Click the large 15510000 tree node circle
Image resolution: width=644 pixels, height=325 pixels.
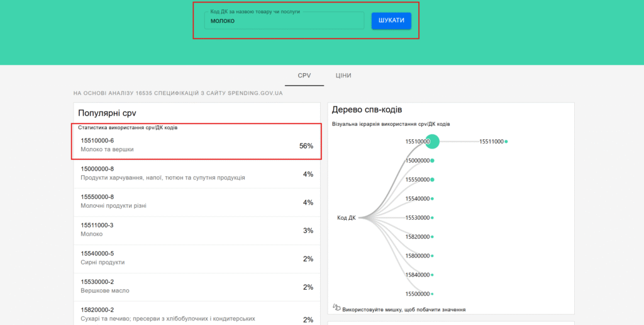[x=432, y=142]
